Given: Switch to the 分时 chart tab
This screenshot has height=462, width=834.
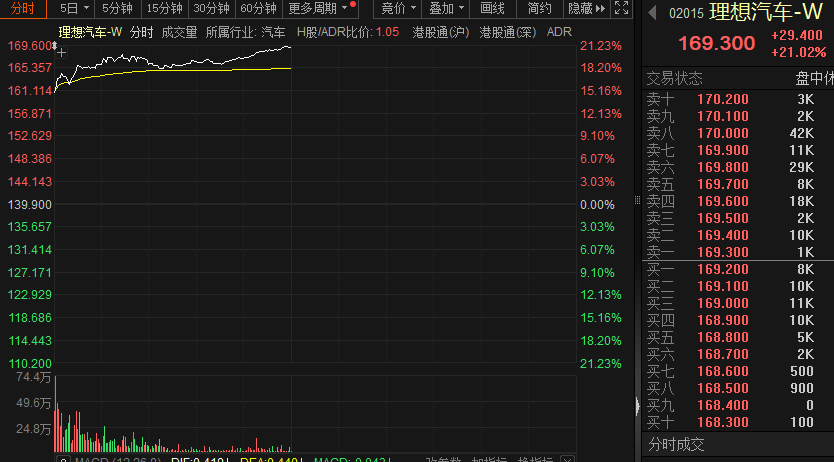Looking at the screenshot, I should click(x=23, y=9).
